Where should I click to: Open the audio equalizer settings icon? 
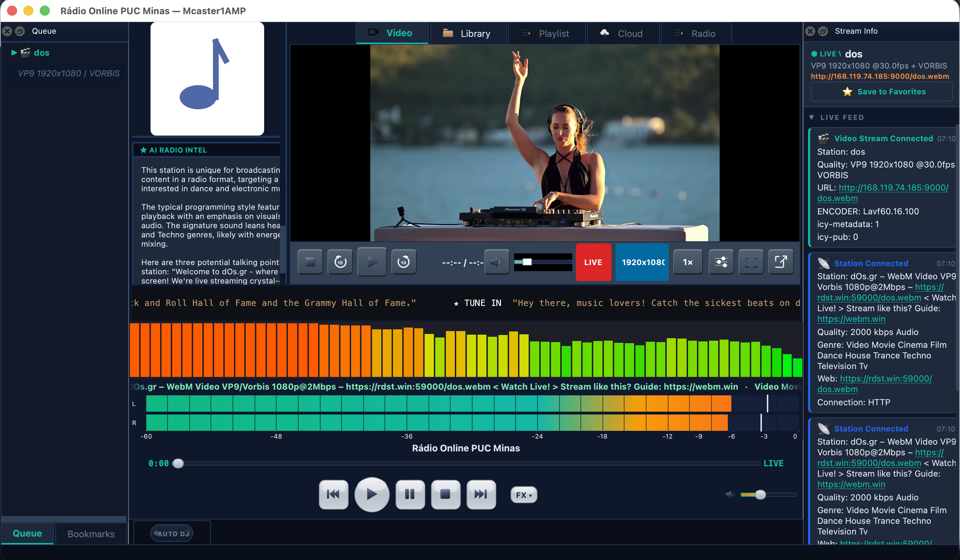pos(721,262)
